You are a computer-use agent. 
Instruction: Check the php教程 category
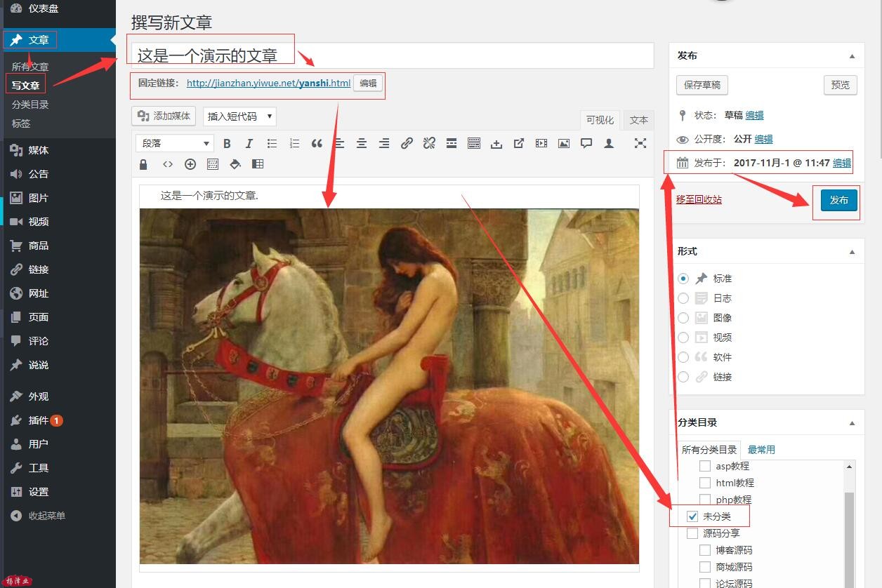[705, 500]
